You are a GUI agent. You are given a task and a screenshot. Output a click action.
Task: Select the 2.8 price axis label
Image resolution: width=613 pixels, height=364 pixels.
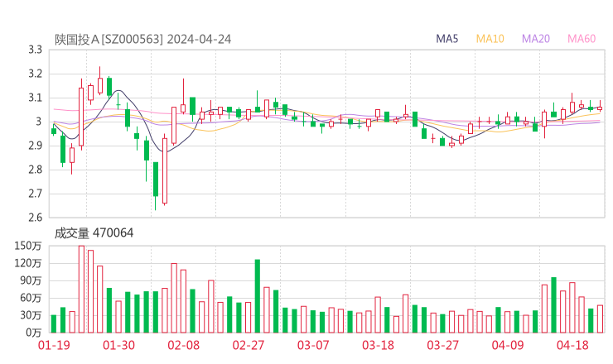pyautogui.click(x=35, y=170)
